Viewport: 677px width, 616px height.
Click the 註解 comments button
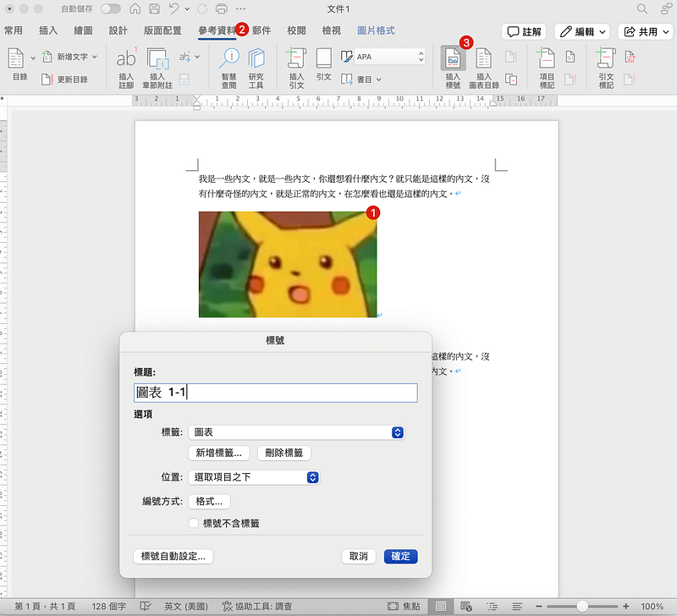[x=524, y=31]
